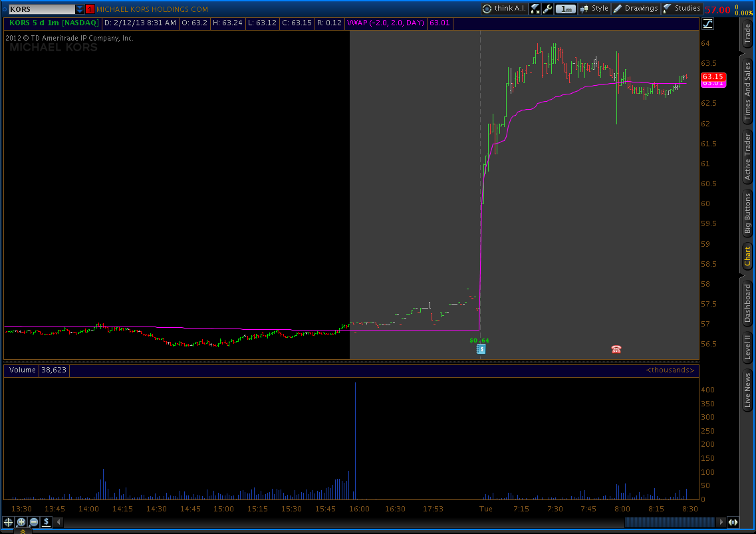Viewport: 756px width, 534px height.
Task: Switch to the Trade side tab
Action: [x=747, y=34]
